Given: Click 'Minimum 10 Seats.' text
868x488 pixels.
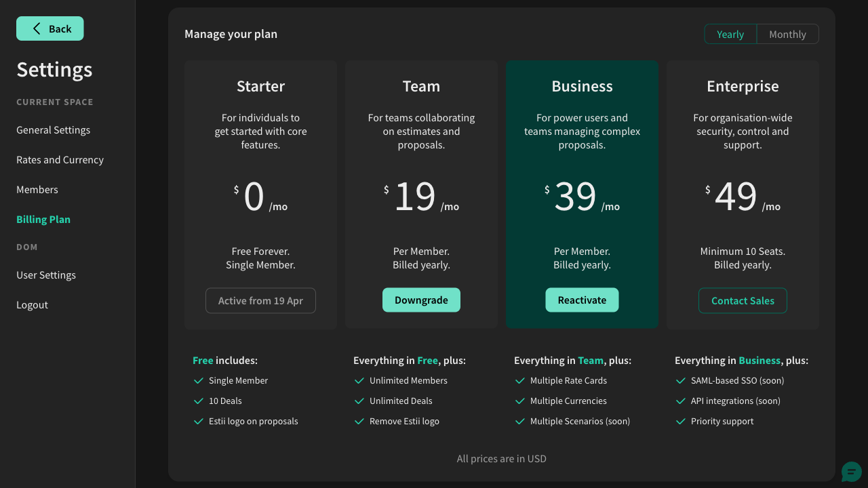Looking at the screenshot, I should coord(743,251).
